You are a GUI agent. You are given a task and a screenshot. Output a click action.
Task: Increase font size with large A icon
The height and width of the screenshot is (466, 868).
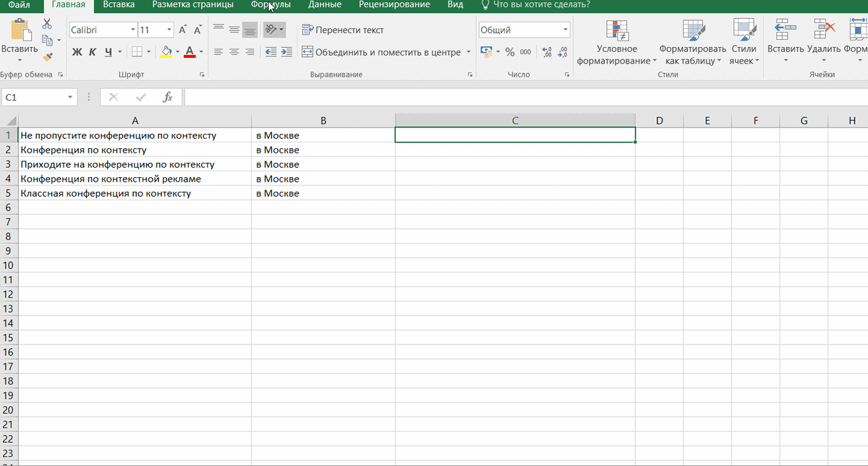pos(183,30)
